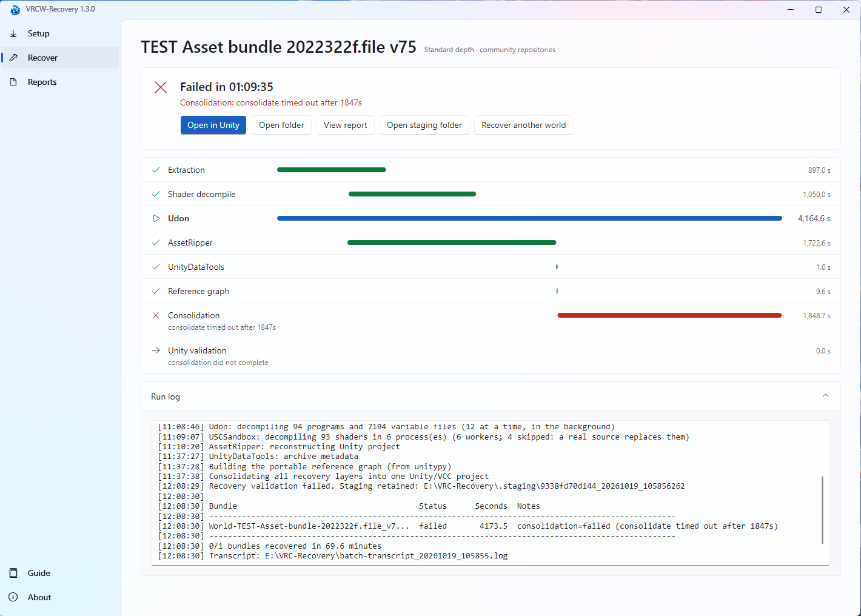The image size is (861, 616).
Task: Click the View report button
Action: [x=346, y=125]
